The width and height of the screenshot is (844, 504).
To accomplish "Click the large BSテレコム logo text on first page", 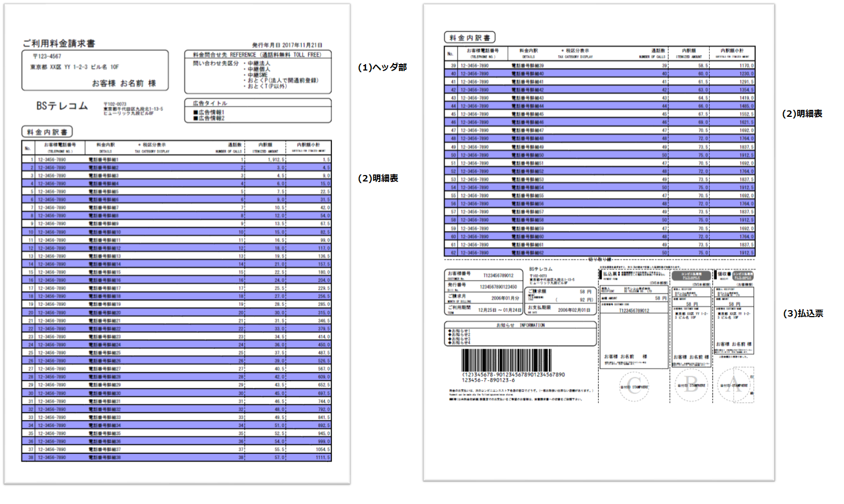I will pyautogui.click(x=62, y=106).
